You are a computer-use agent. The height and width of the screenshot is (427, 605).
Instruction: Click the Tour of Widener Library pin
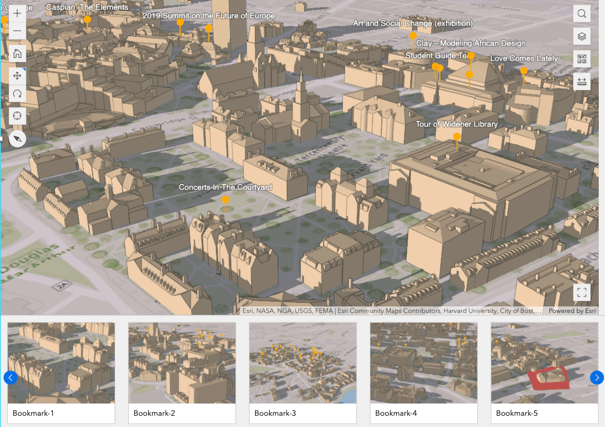[x=457, y=137]
